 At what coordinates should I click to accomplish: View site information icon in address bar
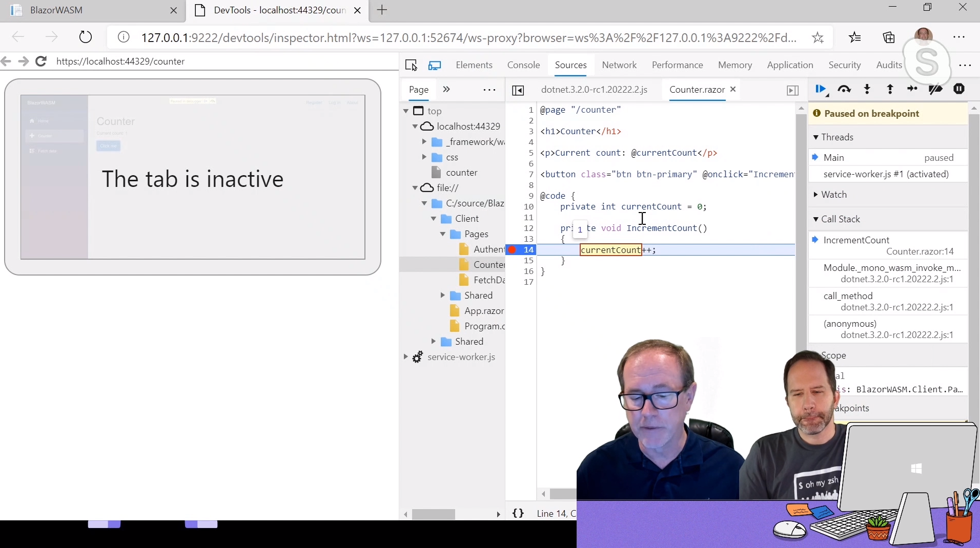point(124,37)
